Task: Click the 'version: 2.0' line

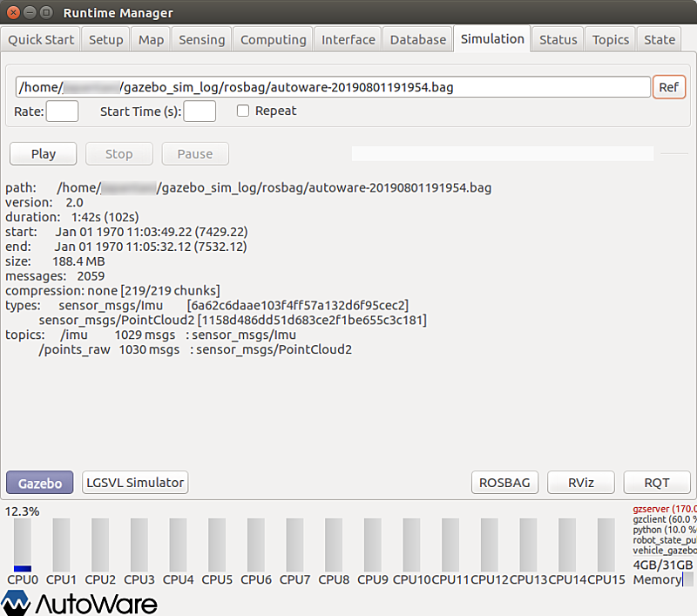Action: coord(44,202)
